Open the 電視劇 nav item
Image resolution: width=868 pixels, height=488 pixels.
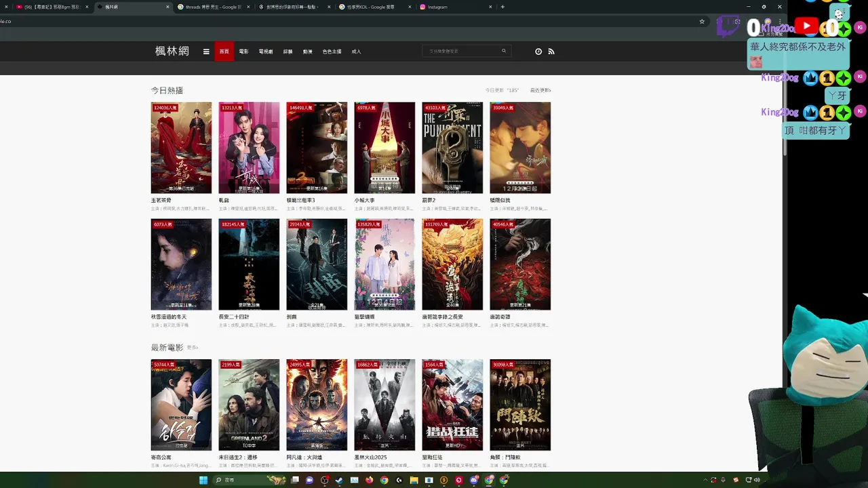[266, 52]
